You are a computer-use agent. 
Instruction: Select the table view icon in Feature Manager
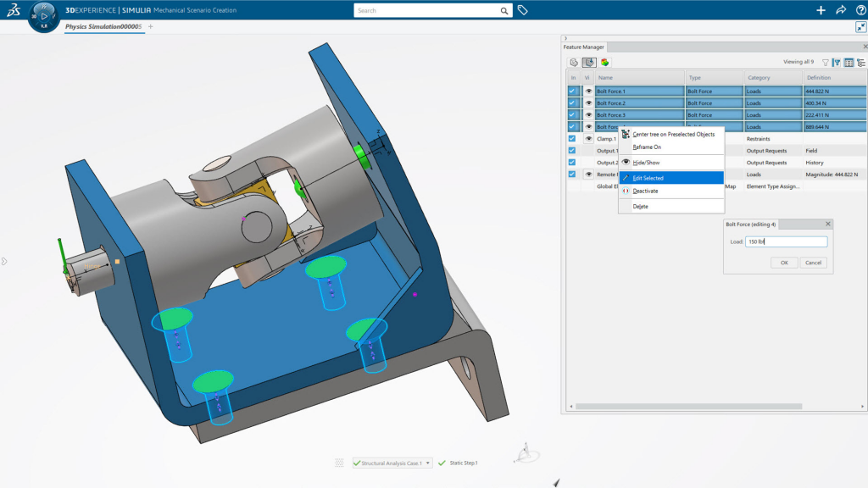pos(849,63)
